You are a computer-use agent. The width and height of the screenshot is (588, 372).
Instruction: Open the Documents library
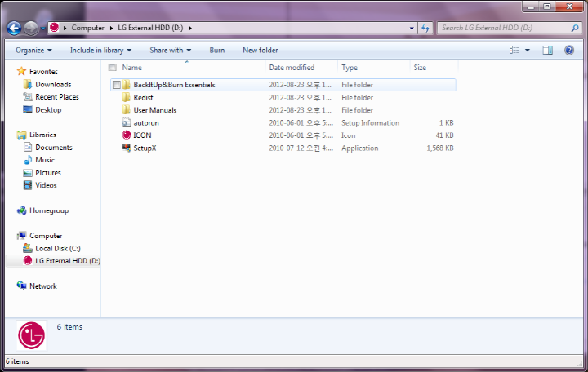(54, 148)
